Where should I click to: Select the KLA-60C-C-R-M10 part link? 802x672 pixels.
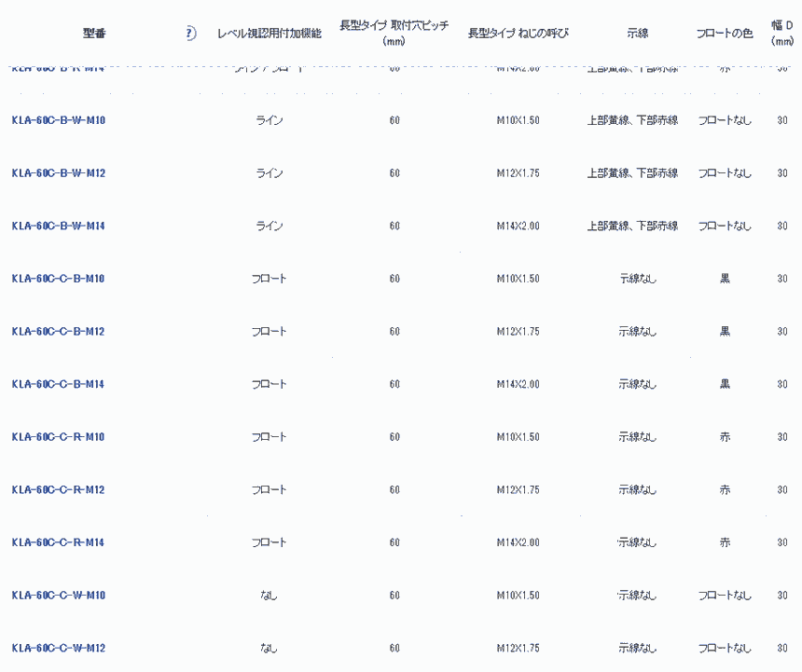(58, 437)
